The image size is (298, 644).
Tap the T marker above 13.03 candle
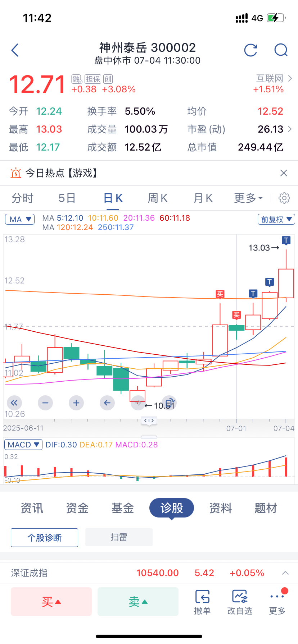286,240
